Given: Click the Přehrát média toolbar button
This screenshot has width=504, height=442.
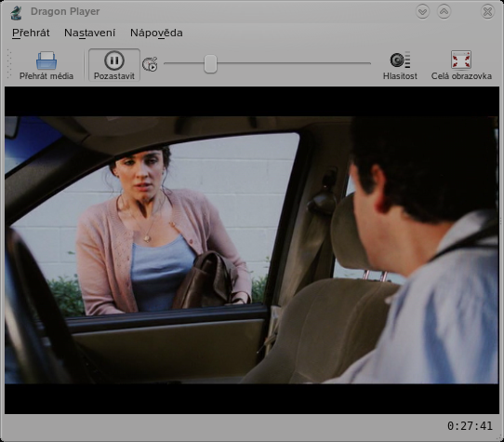Looking at the screenshot, I should tap(46, 65).
